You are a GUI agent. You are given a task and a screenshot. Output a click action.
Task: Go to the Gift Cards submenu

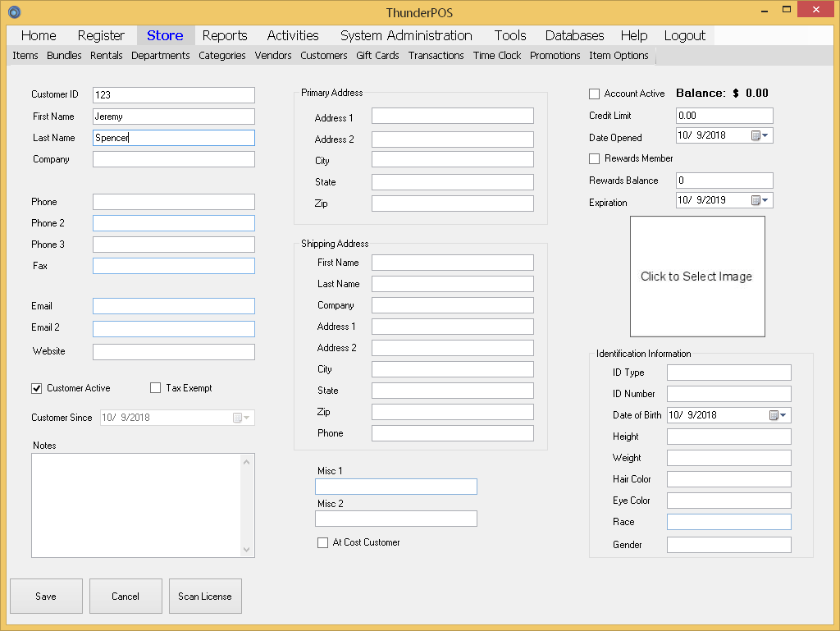(377, 56)
